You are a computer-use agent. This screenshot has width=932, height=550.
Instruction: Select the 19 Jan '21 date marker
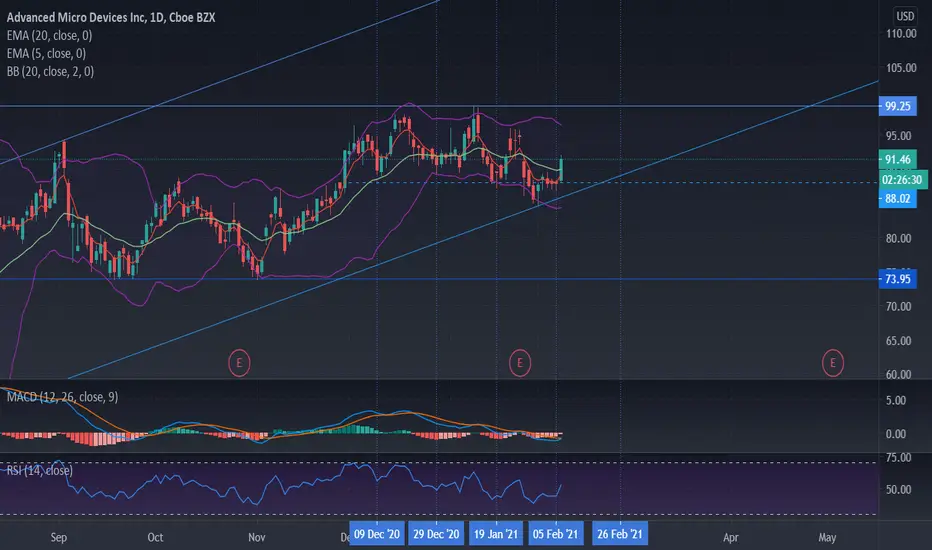click(496, 534)
